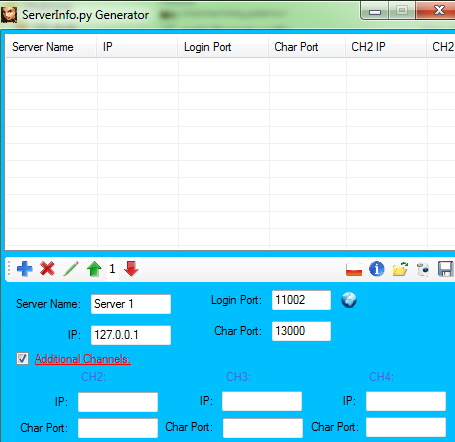Move the entry up with the green arrow

click(x=94, y=269)
